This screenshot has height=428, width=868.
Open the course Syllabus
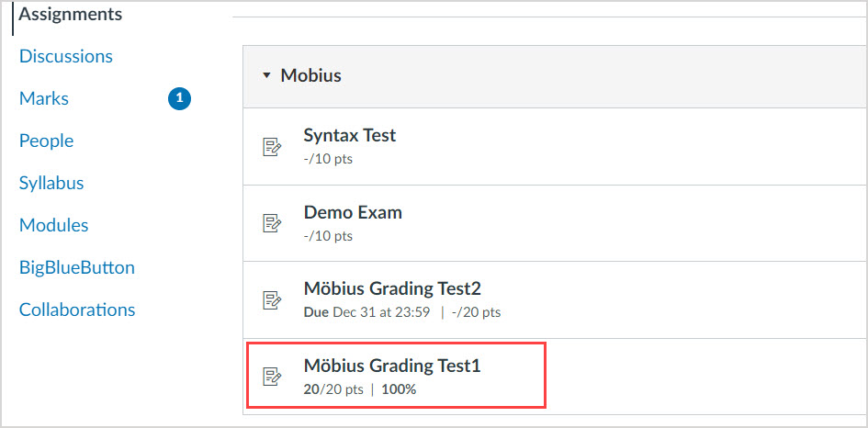(x=51, y=183)
